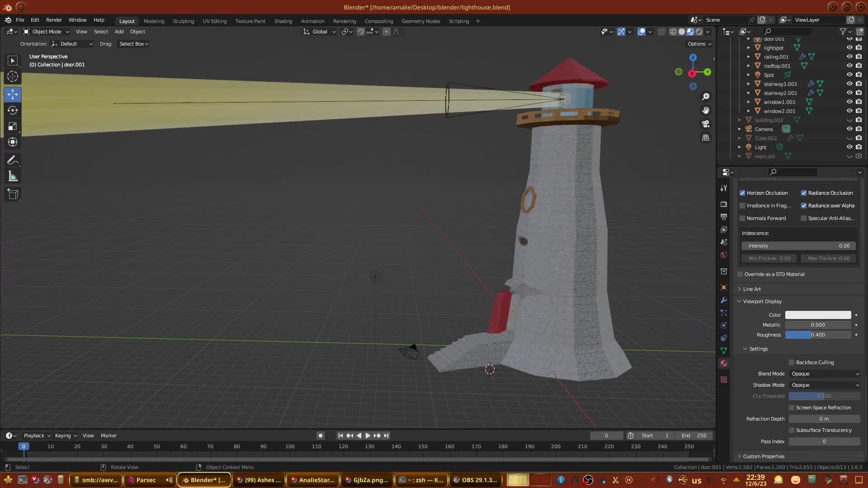868x488 pixels.
Task: Switch to the Shading workspace tab
Action: [283, 21]
